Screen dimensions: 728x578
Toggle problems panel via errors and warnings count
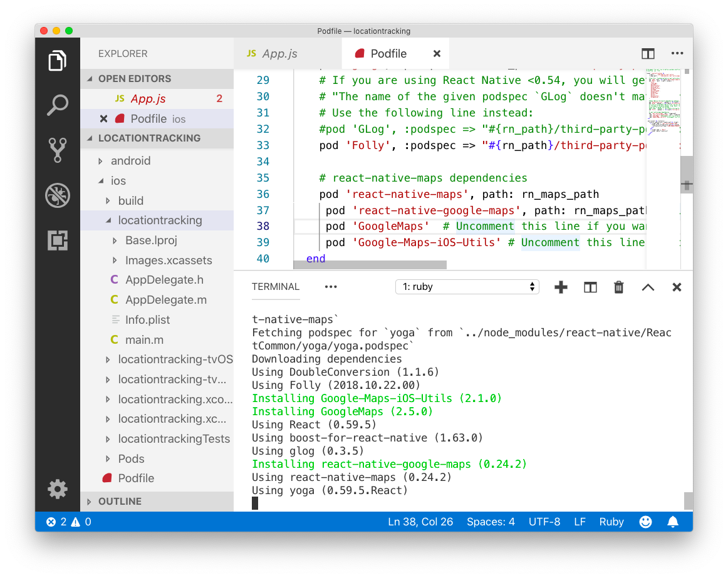tap(69, 522)
